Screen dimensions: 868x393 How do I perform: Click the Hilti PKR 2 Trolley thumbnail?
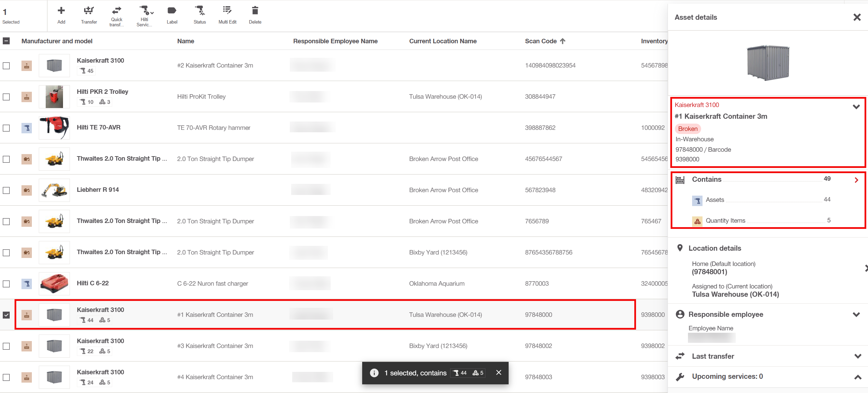[54, 97]
